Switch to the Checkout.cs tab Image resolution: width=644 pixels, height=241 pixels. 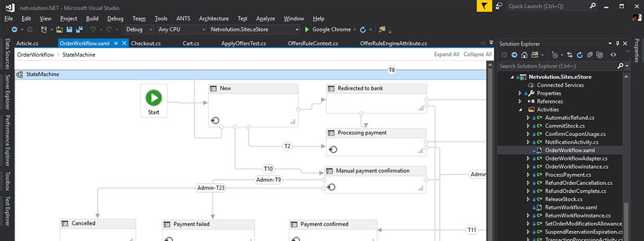(x=146, y=43)
